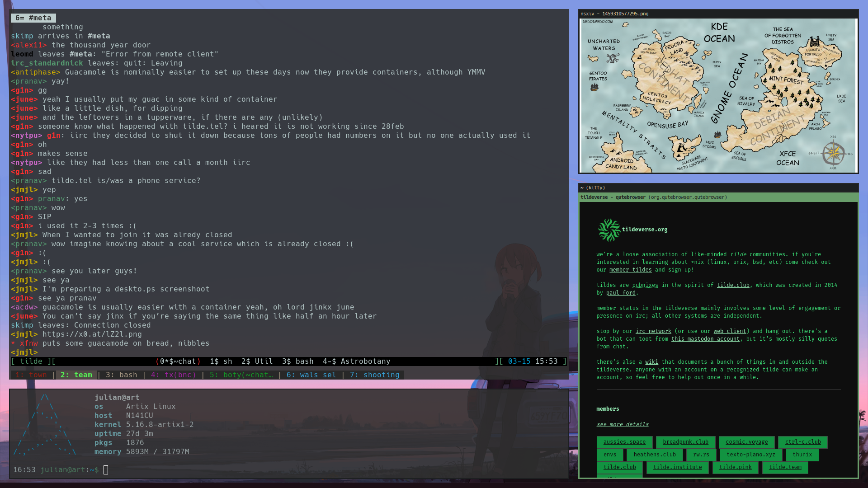
Task: Open the web client link
Action: (730, 331)
